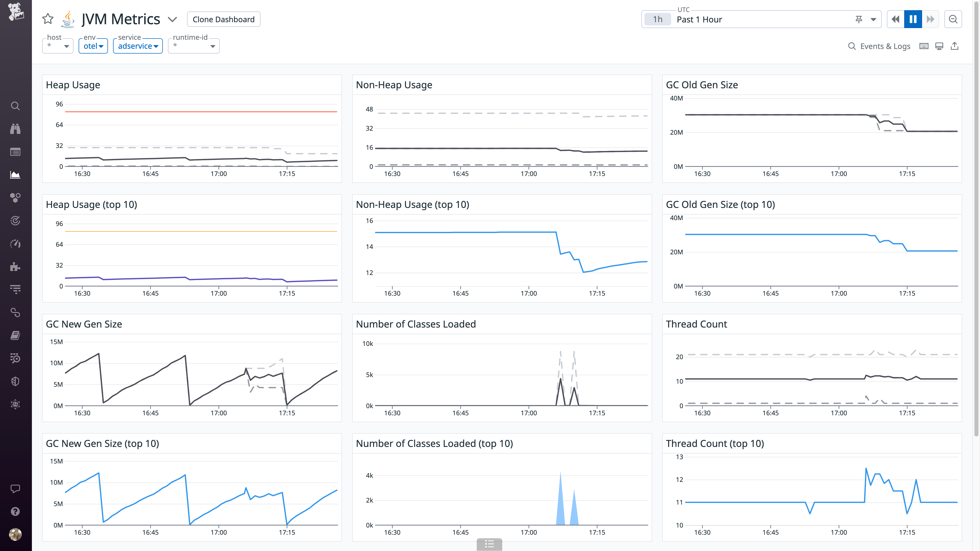Open Events & Logs search
980x551 pixels.
879,46
